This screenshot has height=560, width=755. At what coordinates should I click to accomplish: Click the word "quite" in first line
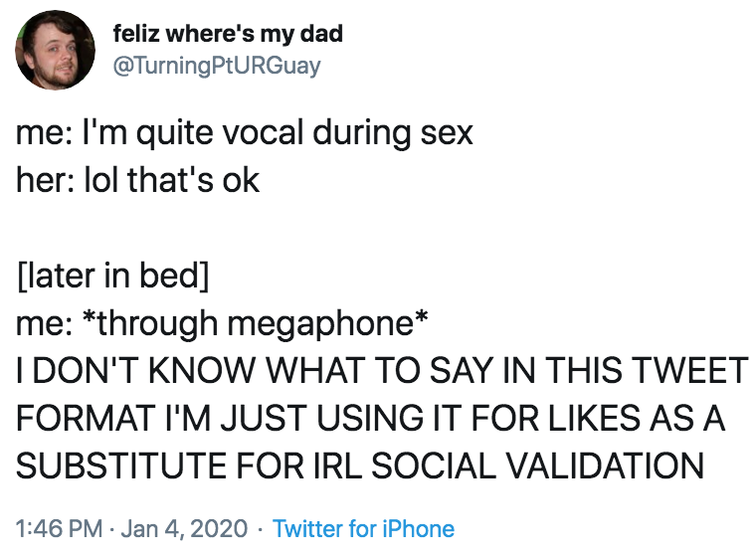point(174,132)
